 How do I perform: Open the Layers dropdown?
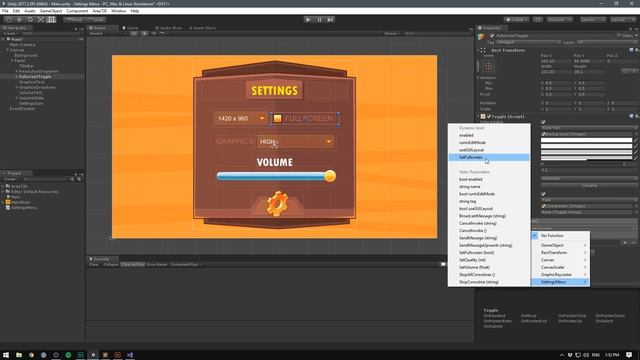[x=593, y=20]
